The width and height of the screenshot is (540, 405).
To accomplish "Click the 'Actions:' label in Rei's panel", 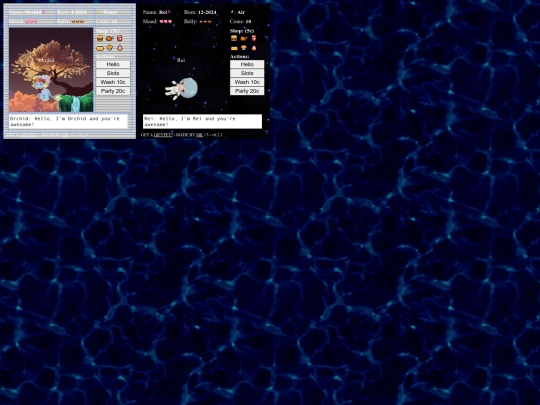I will [240, 56].
